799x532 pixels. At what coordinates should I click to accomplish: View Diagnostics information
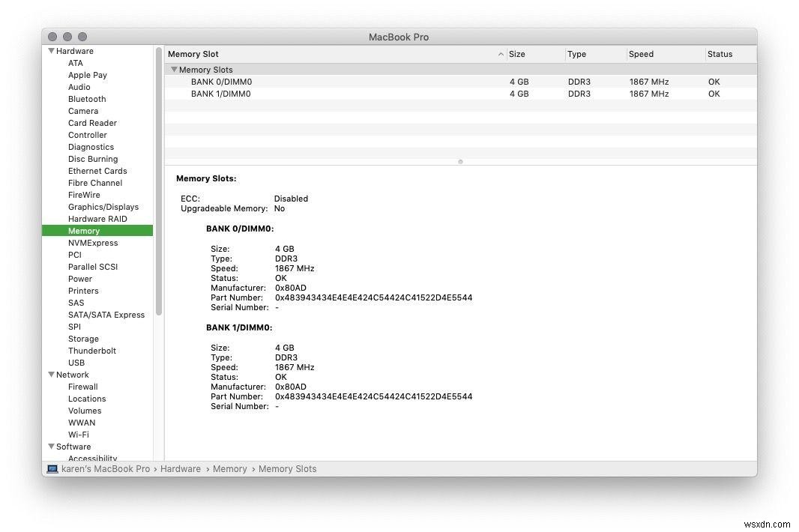coord(91,147)
